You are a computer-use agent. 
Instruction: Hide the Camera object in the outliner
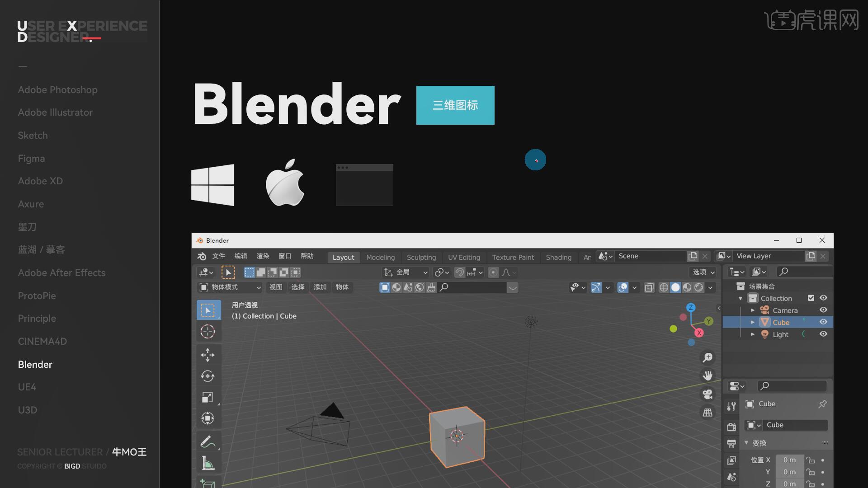click(823, 310)
